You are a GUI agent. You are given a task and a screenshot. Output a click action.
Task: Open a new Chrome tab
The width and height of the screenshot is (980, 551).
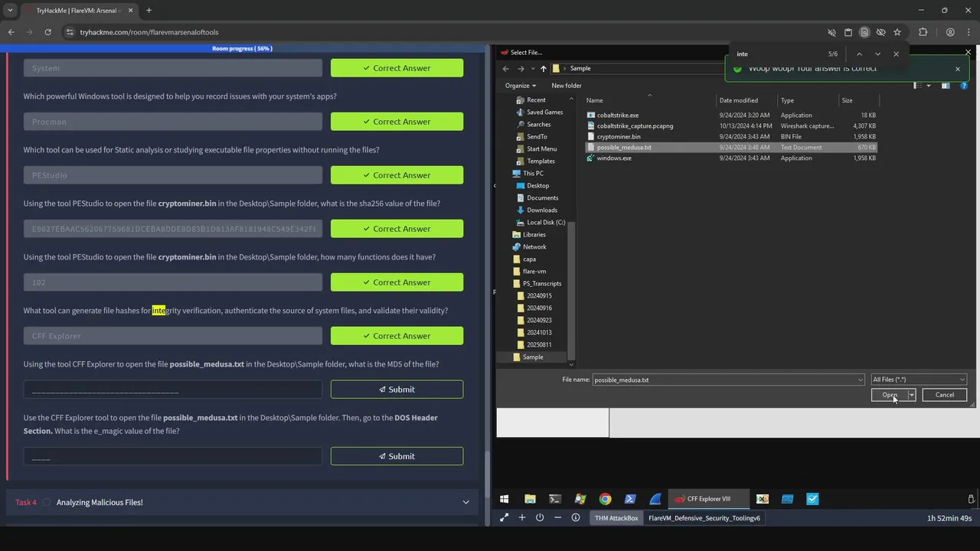tap(149, 11)
